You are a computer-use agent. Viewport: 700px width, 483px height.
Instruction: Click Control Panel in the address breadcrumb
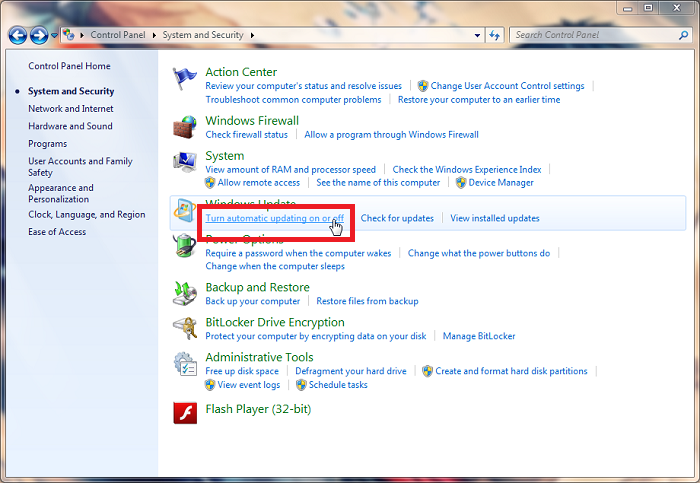(x=118, y=35)
